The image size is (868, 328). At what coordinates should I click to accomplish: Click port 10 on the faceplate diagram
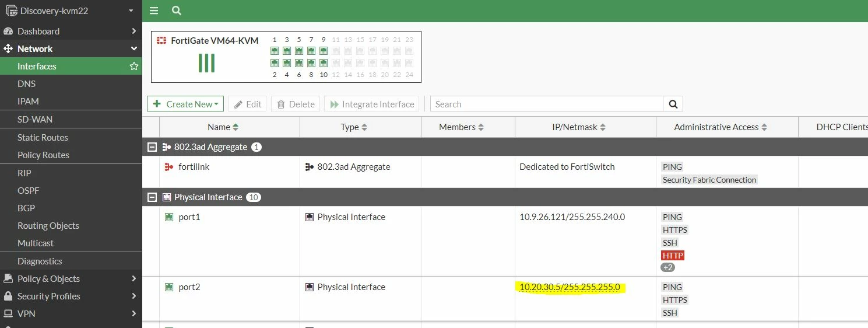tap(324, 62)
